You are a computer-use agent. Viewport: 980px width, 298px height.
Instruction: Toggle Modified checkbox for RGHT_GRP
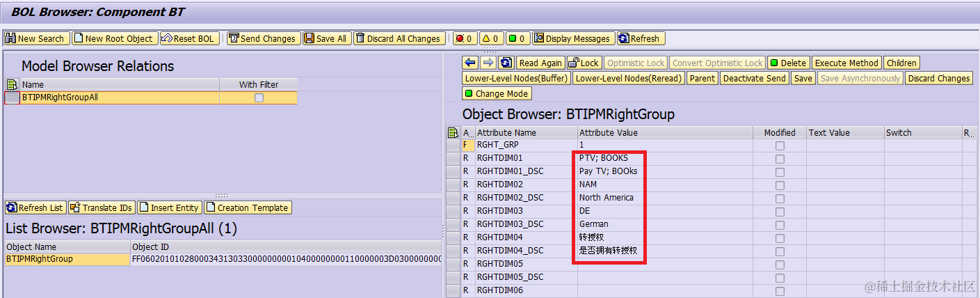[x=780, y=146]
